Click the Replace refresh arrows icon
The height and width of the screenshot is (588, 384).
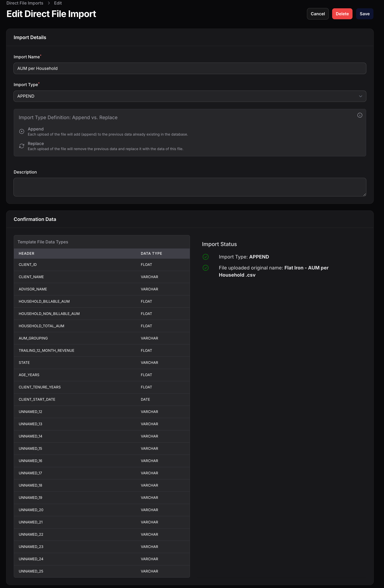[22, 146]
